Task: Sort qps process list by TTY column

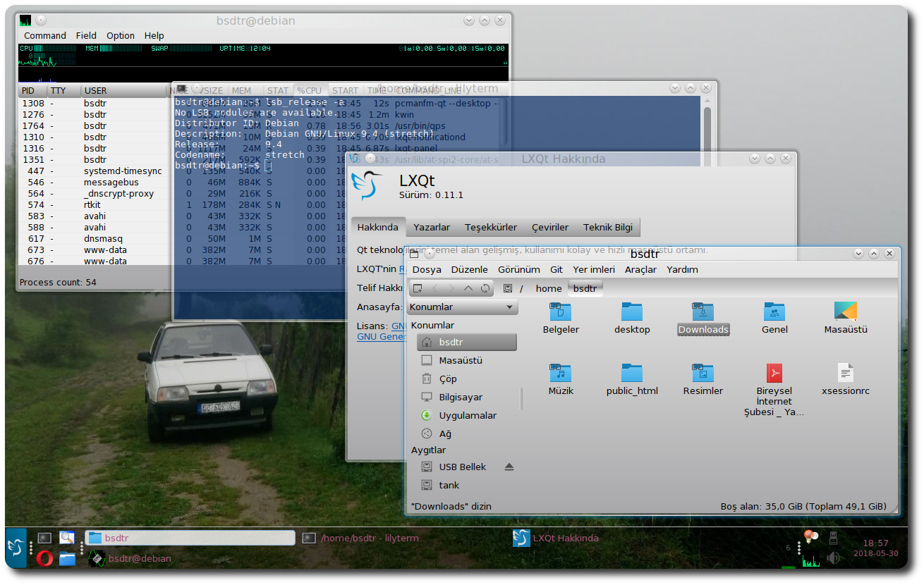Action: 63,90
